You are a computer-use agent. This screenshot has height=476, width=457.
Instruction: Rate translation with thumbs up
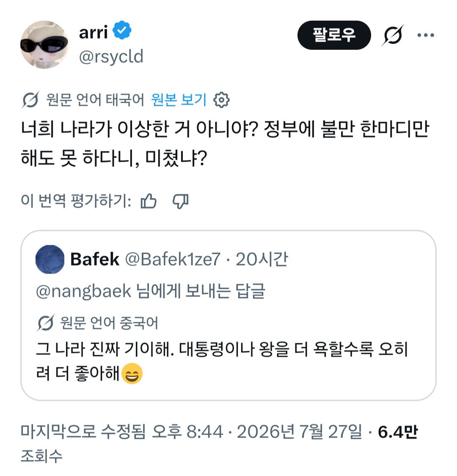pyautogui.click(x=148, y=201)
